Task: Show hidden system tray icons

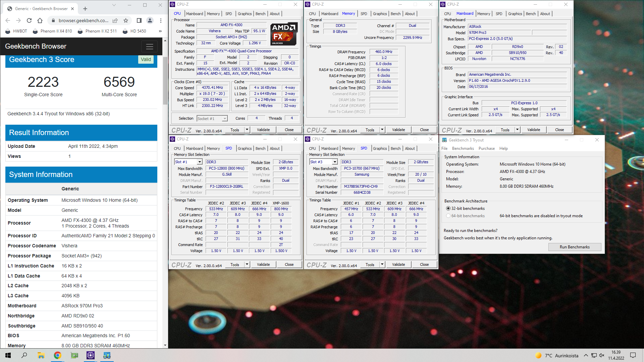Action: point(586,355)
